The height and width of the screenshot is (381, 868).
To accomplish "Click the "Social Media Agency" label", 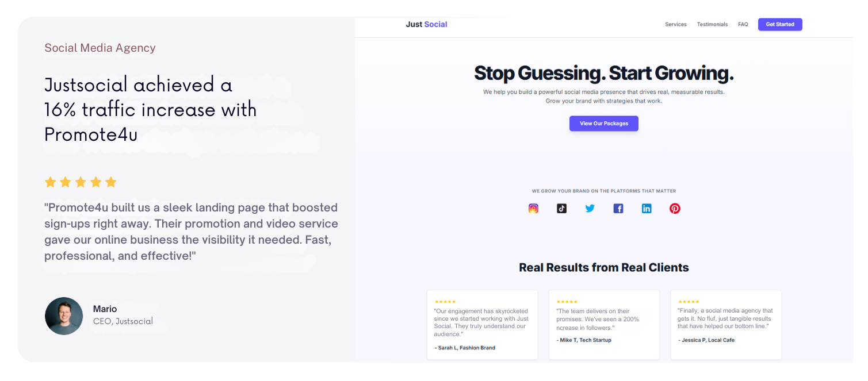I will tap(100, 48).
